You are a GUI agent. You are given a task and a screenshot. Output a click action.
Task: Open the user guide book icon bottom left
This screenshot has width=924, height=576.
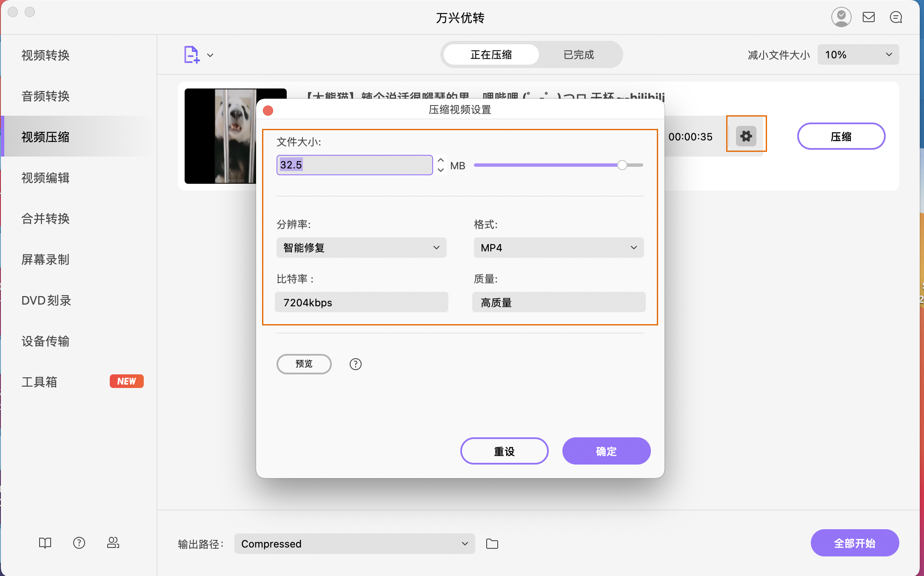pyautogui.click(x=45, y=542)
